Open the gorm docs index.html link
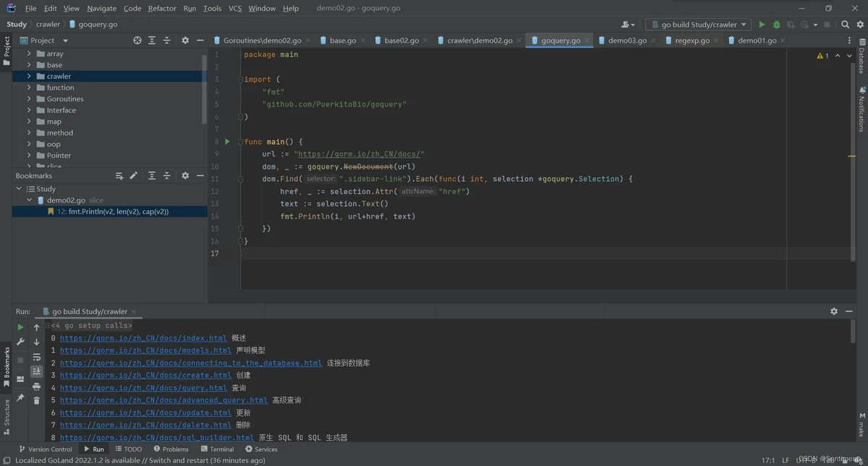 point(143,338)
